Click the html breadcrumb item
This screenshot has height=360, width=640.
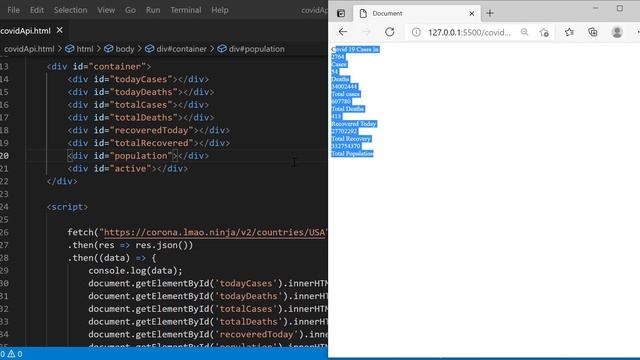pyautogui.click(x=85, y=49)
